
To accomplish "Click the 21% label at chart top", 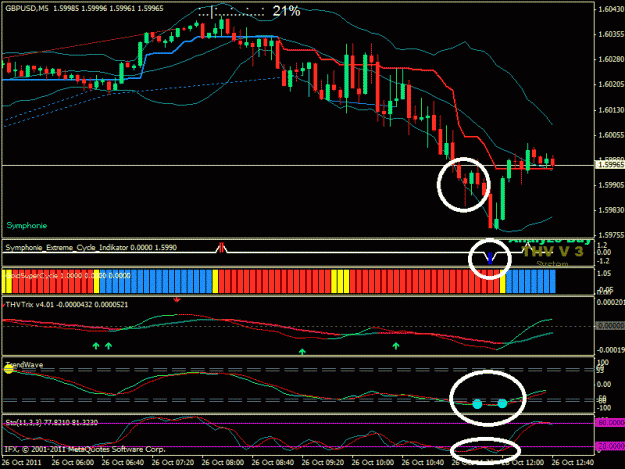I will (286, 11).
